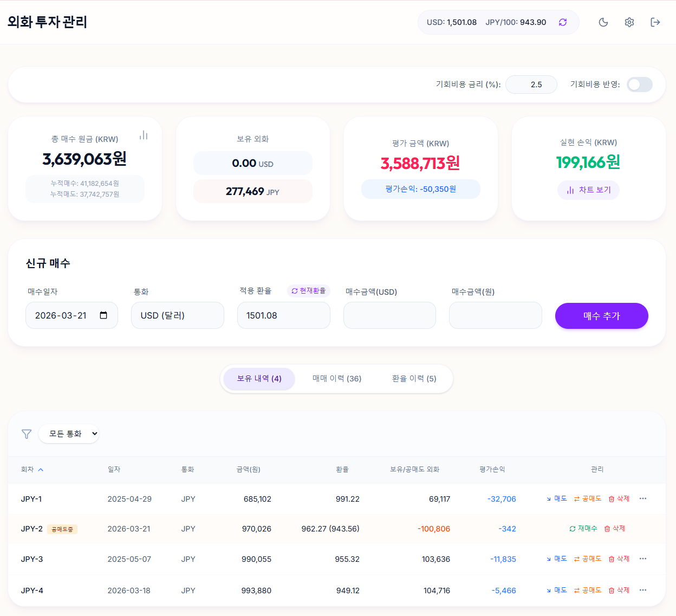Click the 993,880 amount cell

tap(256, 591)
